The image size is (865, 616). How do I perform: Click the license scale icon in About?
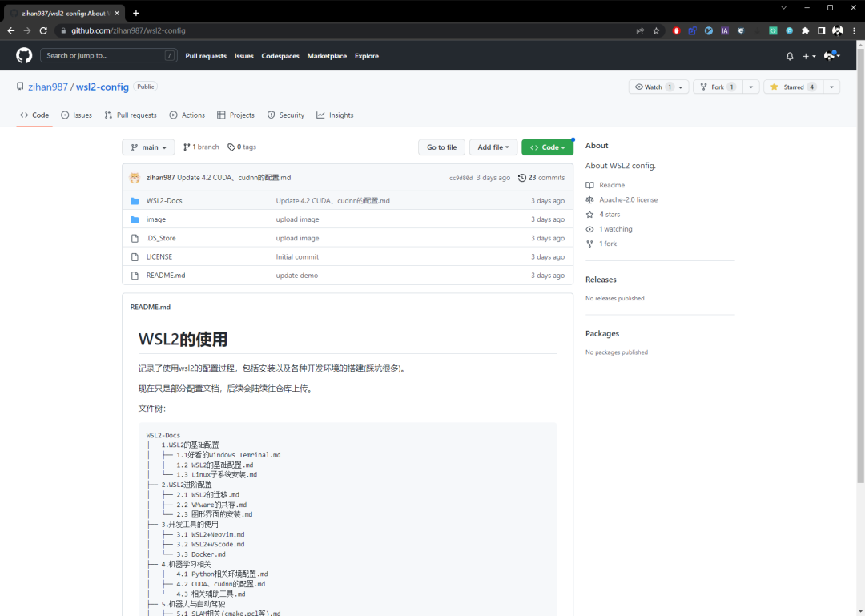tap(589, 199)
